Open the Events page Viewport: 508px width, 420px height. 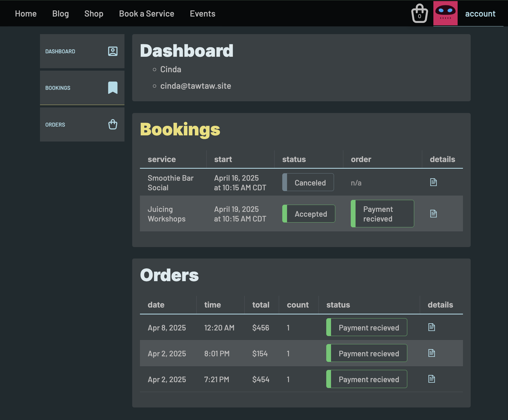pyautogui.click(x=203, y=14)
